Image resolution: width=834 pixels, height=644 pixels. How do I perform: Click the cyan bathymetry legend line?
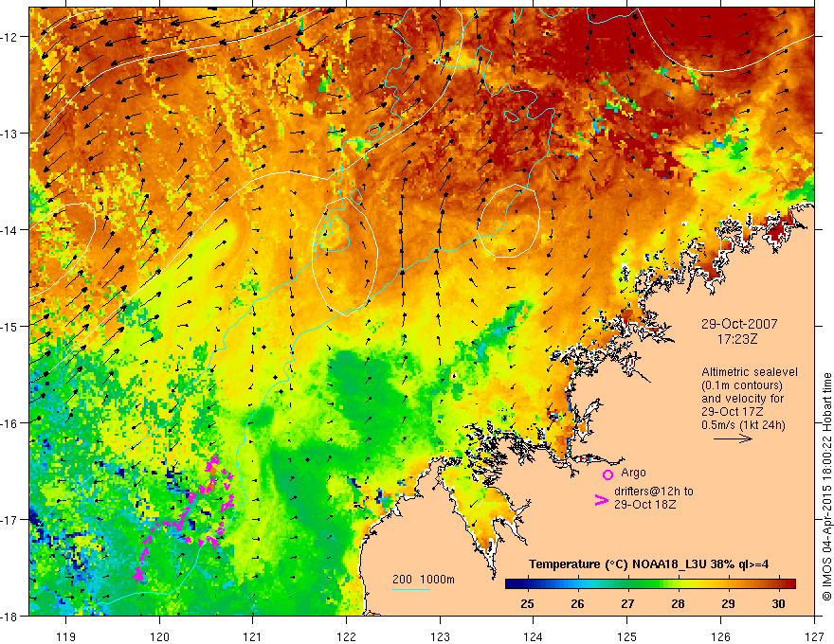click(411, 589)
